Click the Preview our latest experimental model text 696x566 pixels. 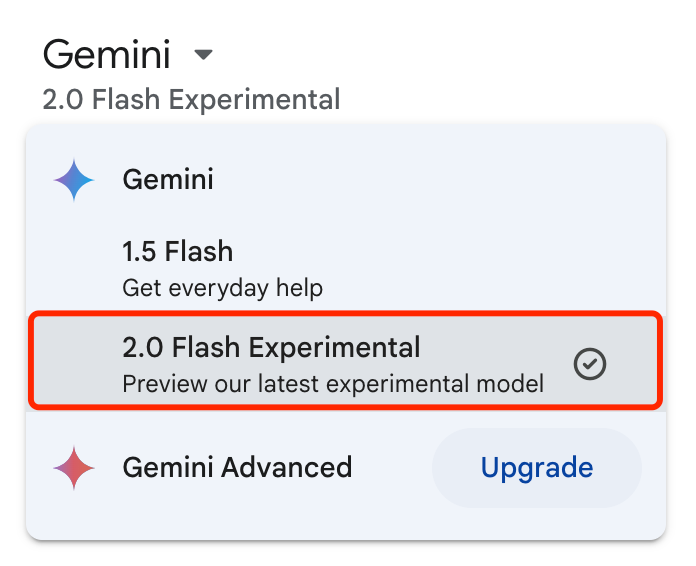click(x=333, y=384)
